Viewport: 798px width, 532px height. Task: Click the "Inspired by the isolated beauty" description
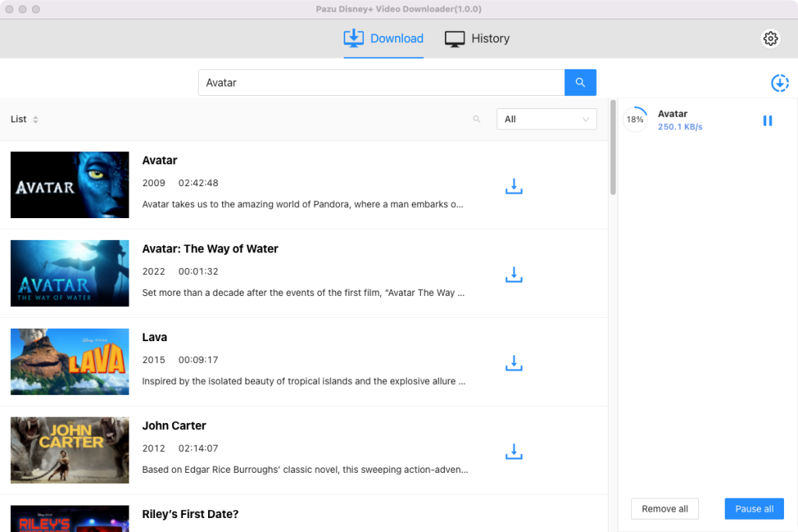pyautogui.click(x=304, y=382)
